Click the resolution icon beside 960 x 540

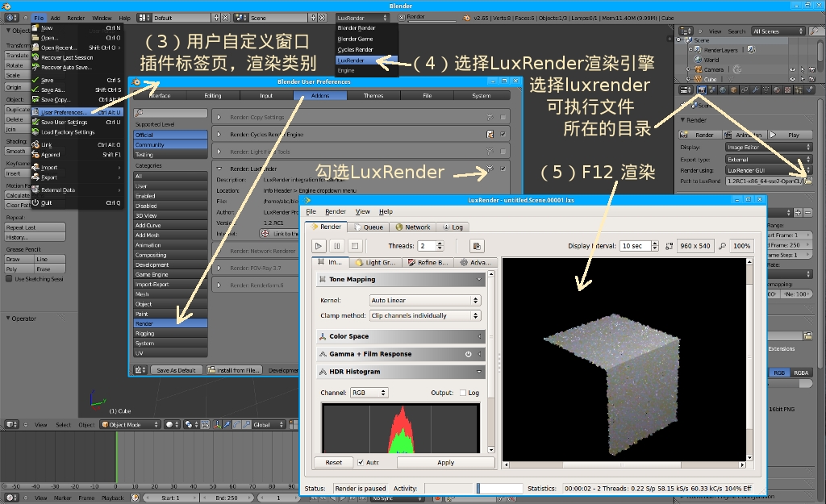coord(669,246)
